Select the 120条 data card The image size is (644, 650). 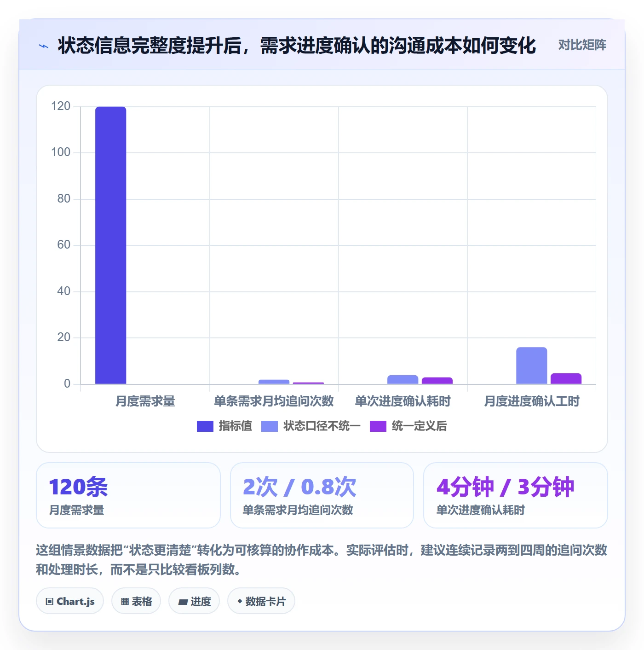point(128,495)
